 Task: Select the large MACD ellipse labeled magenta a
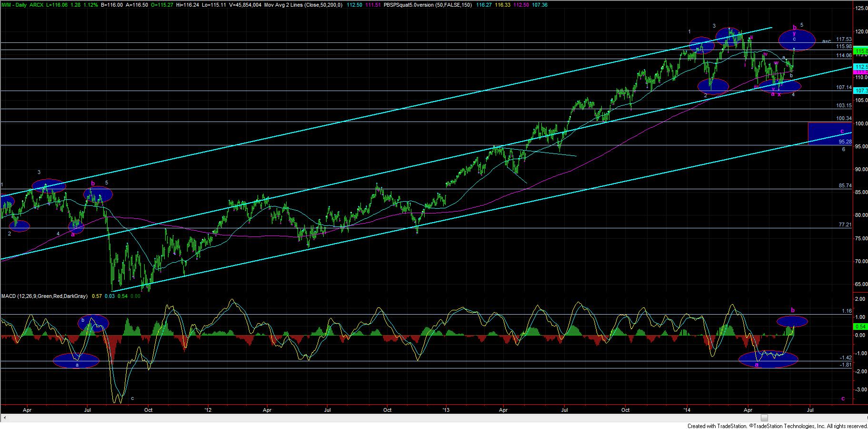point(768,359)
